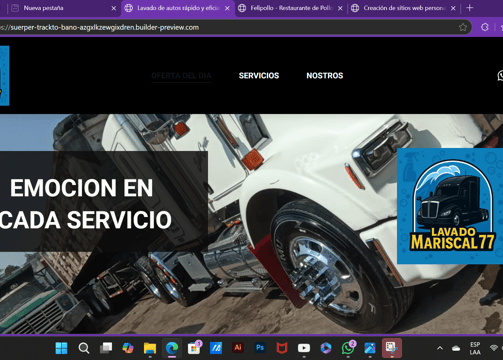This screenshot has width=503, height=360.
Task: Launch Adobe Photoshop from the taskbar
Action: point(260,348)
